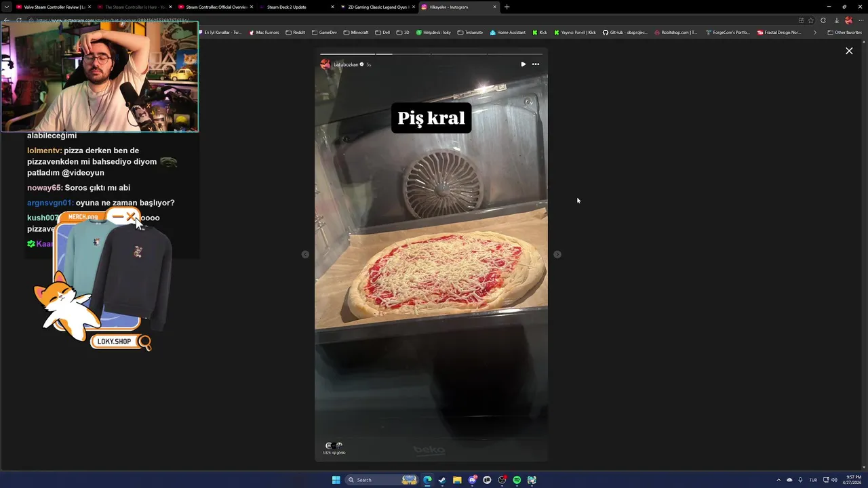
Task: Open Discord from the taskbar
Action: click(x=472, y=480)
